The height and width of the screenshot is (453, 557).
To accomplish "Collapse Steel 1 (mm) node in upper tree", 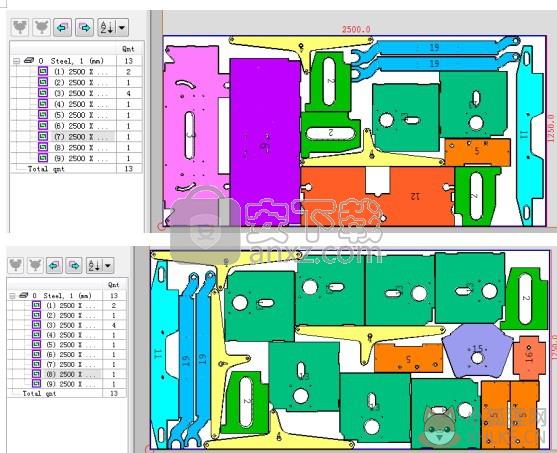I will pos(16,61).
